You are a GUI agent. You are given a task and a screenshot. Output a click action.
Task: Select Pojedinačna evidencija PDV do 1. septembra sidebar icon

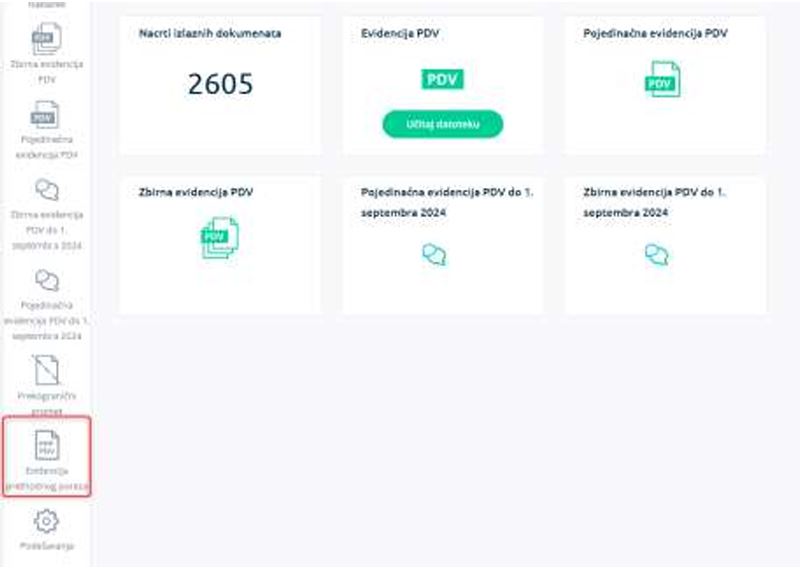click(46, 280)
